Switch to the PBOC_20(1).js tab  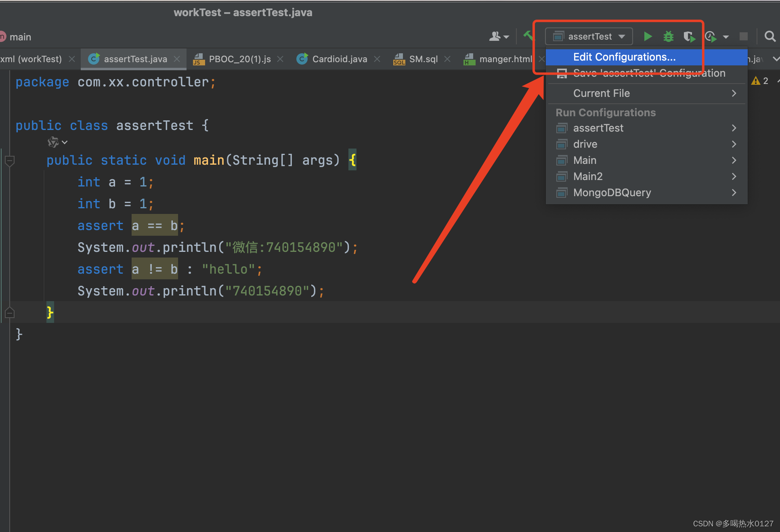[x=239, y=59]
